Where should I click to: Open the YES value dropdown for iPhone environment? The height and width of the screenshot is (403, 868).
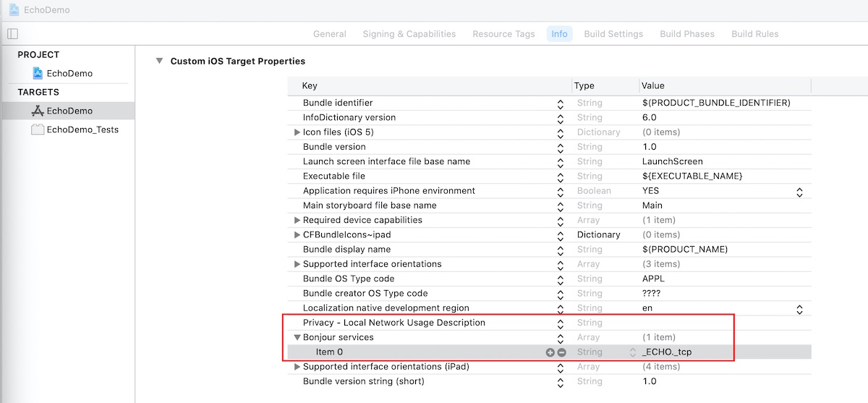[x=799, y=192]
